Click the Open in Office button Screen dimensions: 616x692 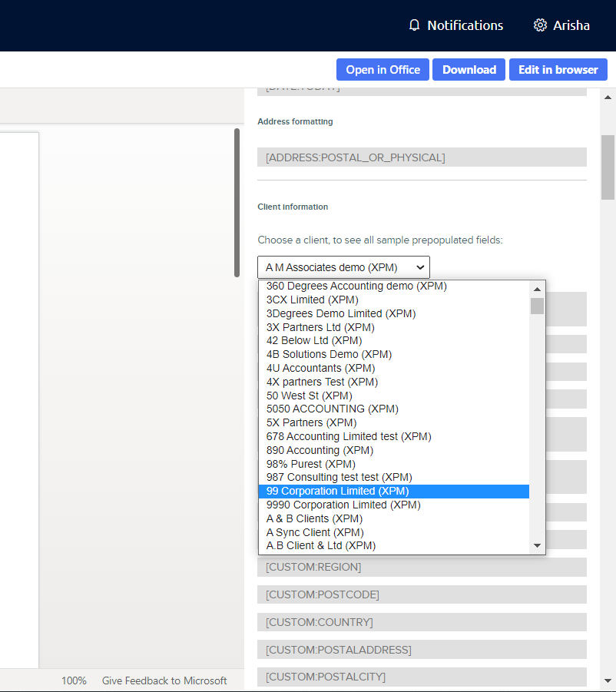pyautogui.click(x=383, y=69)
